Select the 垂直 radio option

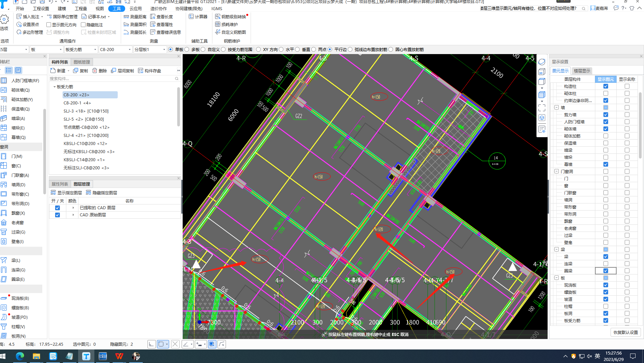pyautogui.click(x=297, y=49)
